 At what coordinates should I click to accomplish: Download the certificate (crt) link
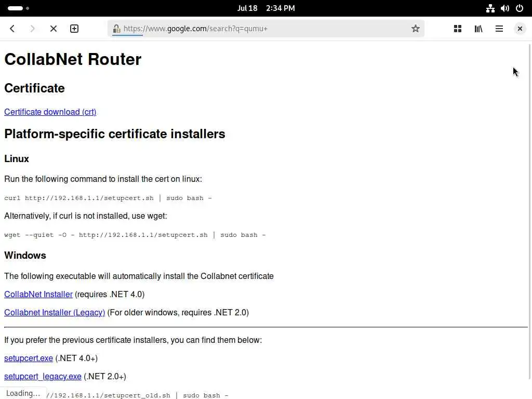50,112
